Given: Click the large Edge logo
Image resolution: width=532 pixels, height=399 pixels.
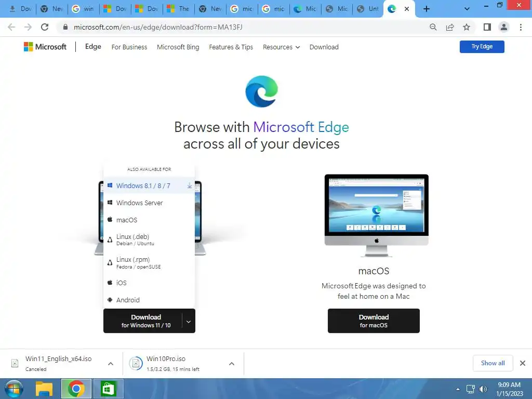Looking at the screenshot, I should pos(262,91).
